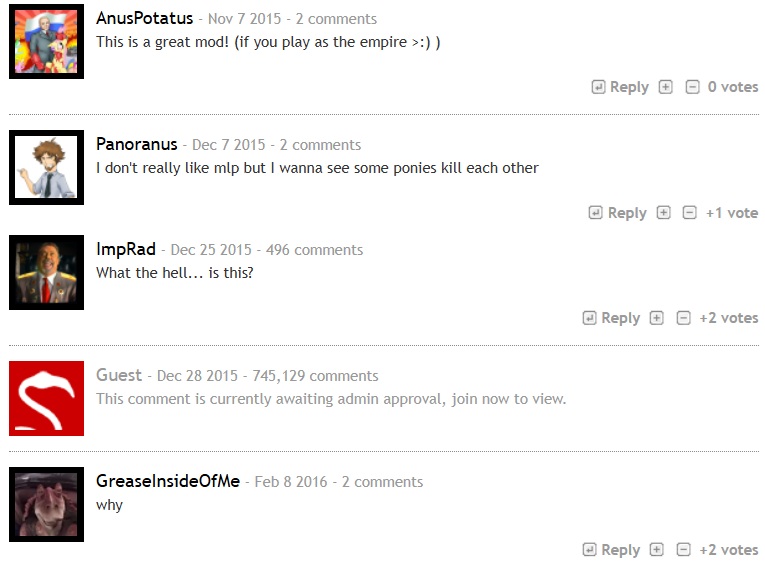Open Panoranus user profile link
765x565 pixels.
137,144
